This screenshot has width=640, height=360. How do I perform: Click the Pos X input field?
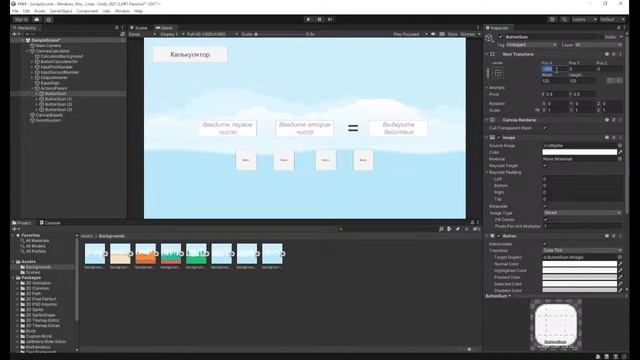pyautogui.click(x=554, y=69)
